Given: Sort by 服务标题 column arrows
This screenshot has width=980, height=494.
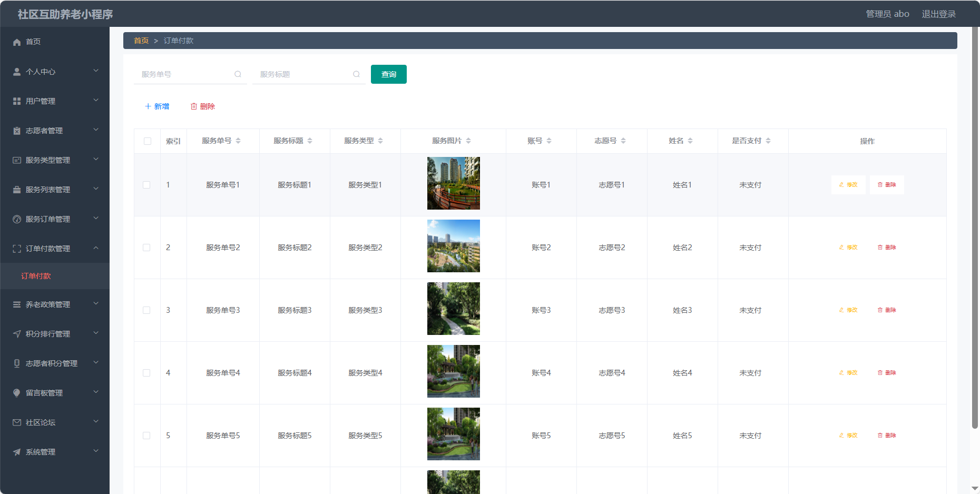Looking at the screenshot, I should (x=310, y=141).
